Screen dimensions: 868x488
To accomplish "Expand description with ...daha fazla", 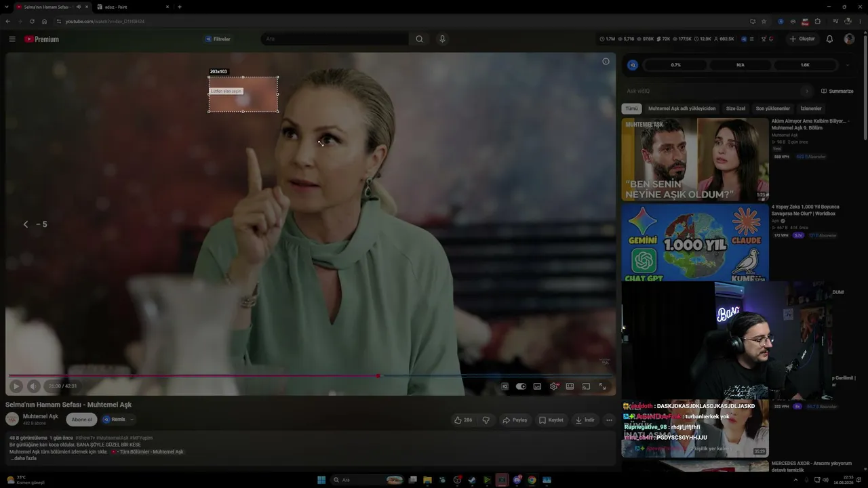I will coord(23,458).
